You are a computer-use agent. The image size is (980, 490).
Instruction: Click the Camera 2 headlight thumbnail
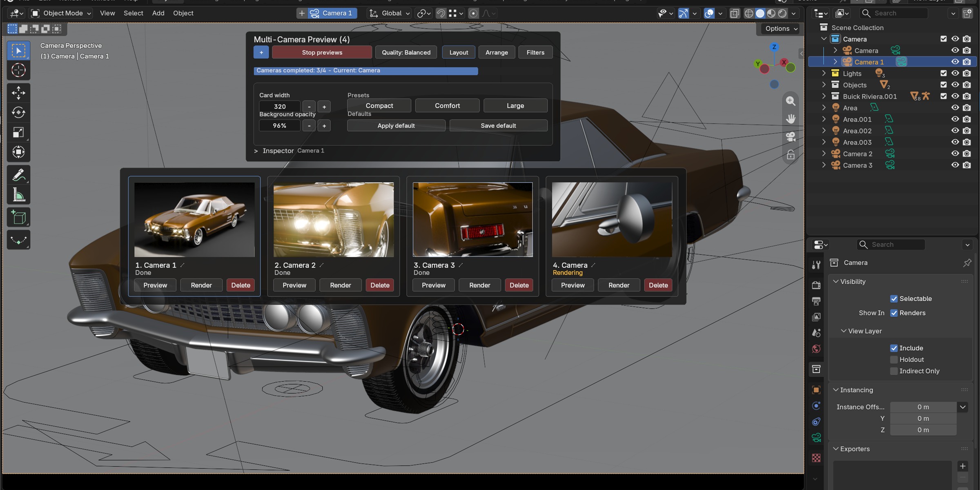tap(334, 220)
